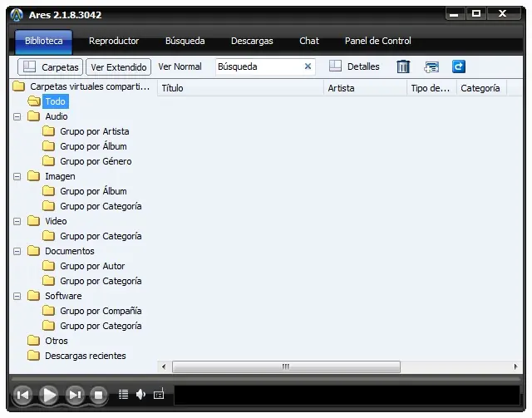This screenshot has width=532, height=418.
Task: Open the Descargas tab
Action: click(252, 41)
